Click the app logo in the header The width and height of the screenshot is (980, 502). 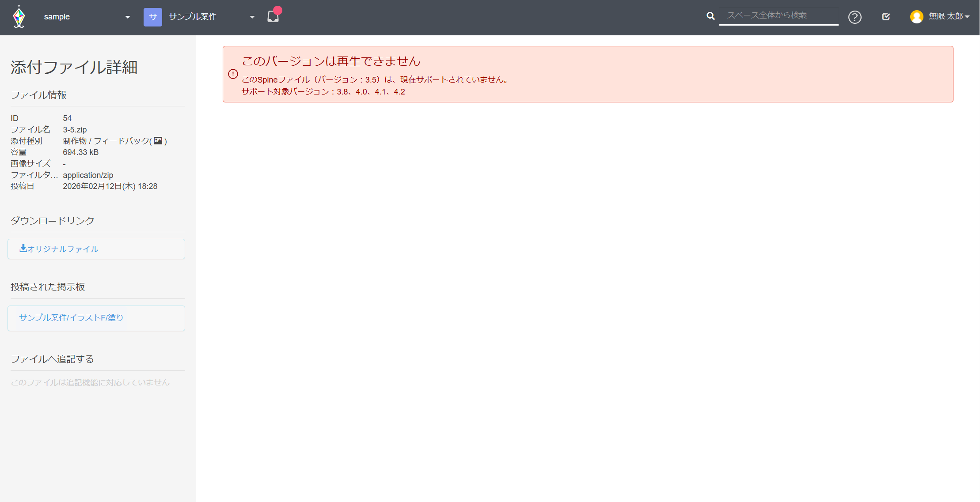(x=19, y=17)
